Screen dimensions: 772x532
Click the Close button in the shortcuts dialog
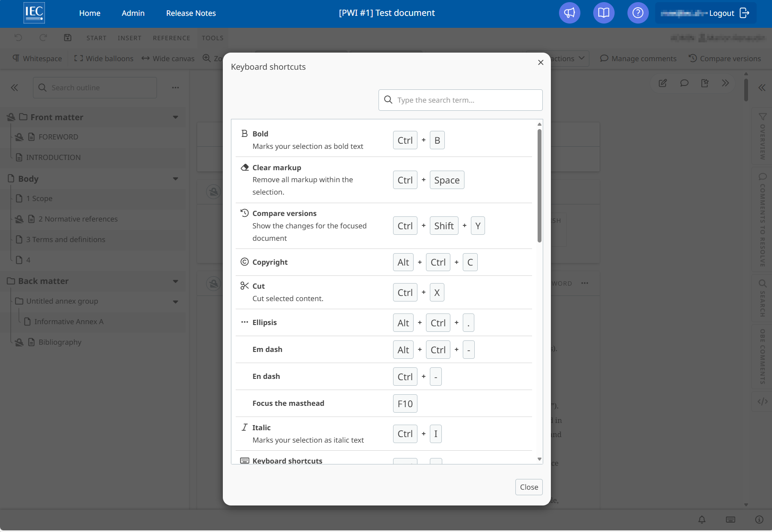[529, 487]
